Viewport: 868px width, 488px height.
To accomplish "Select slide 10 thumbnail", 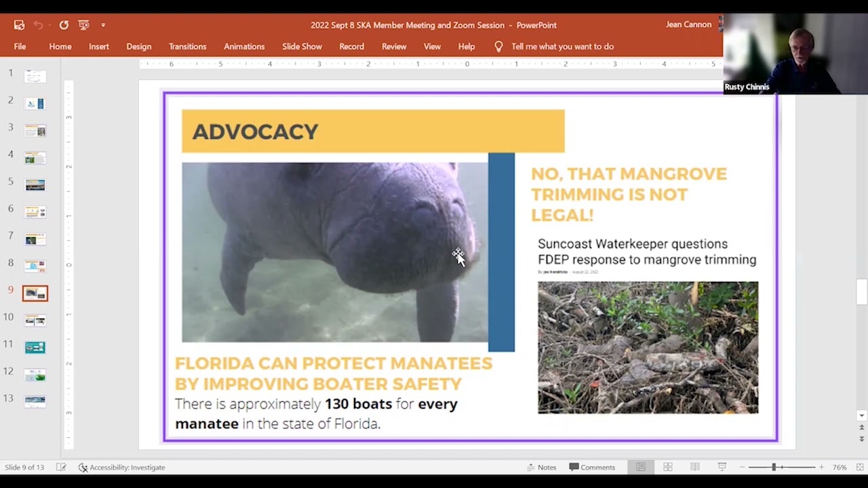I will click(35, 321).
